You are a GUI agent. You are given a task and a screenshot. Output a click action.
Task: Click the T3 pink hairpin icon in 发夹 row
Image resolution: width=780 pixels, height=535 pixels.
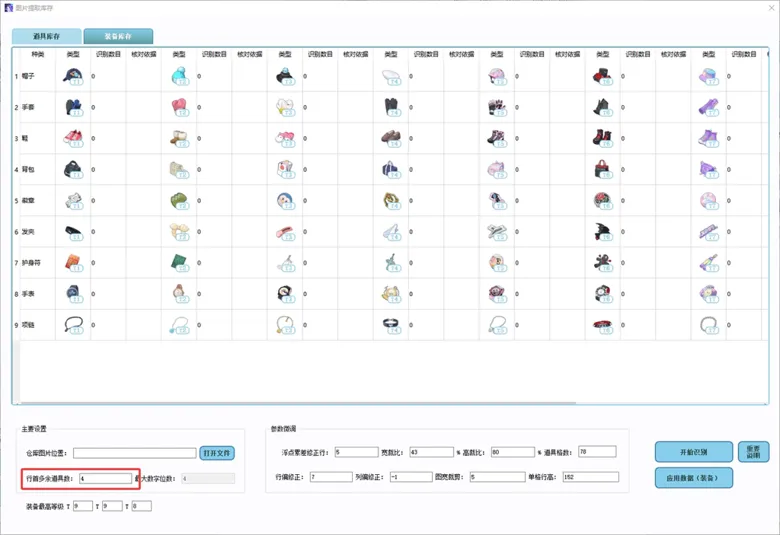[x=285, y=231]
